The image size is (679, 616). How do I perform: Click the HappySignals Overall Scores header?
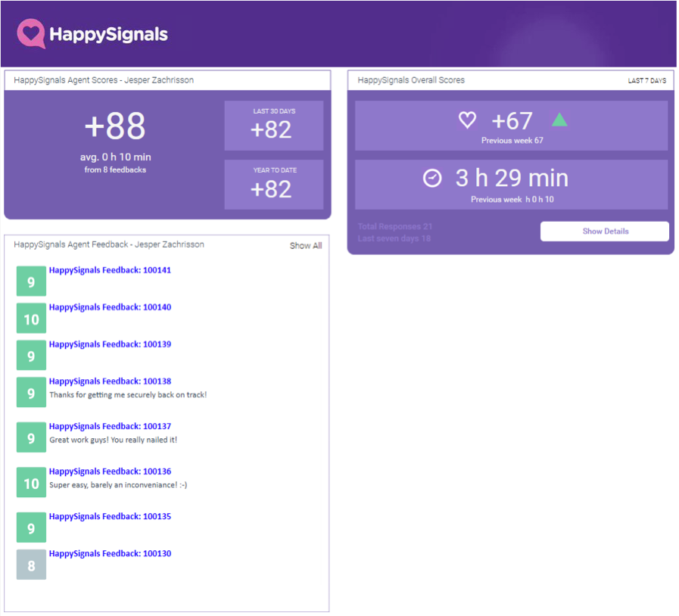[412, 79]
